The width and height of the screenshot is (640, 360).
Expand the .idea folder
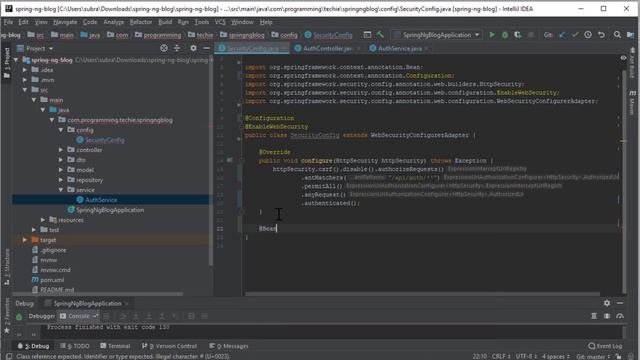pyautogui.click(x=25, y=70)
